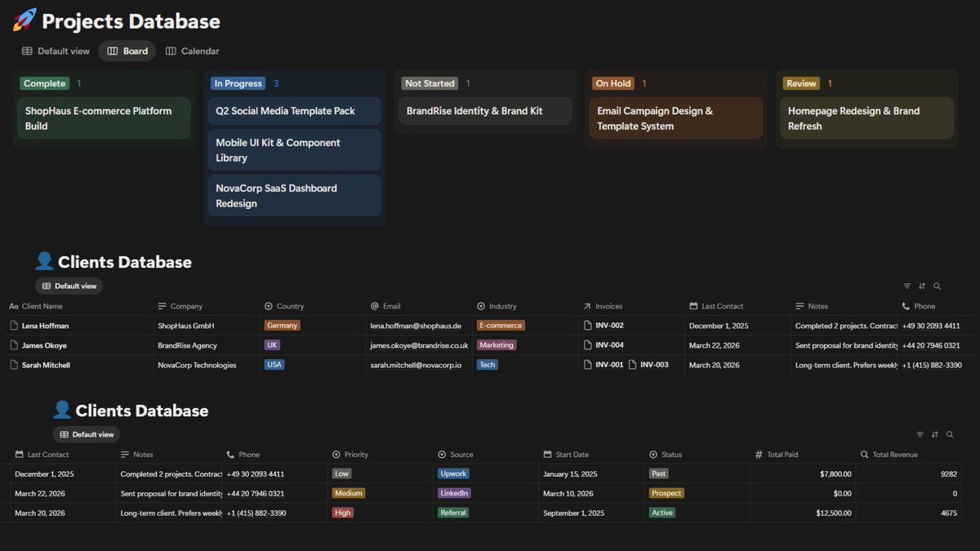This screenshot has width=980, height=551.
Task: Switch to Default view in Projects Database
Action: pos(55,51)
